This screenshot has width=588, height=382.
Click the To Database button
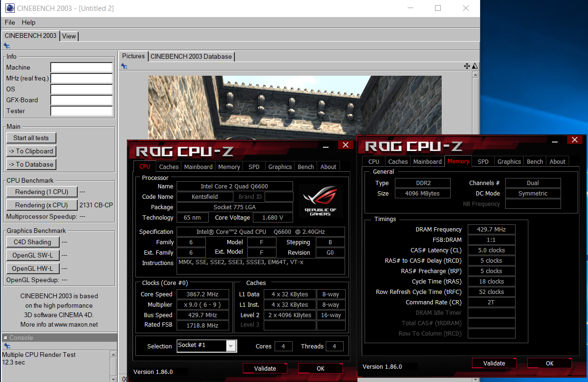[x=31, y=164]
